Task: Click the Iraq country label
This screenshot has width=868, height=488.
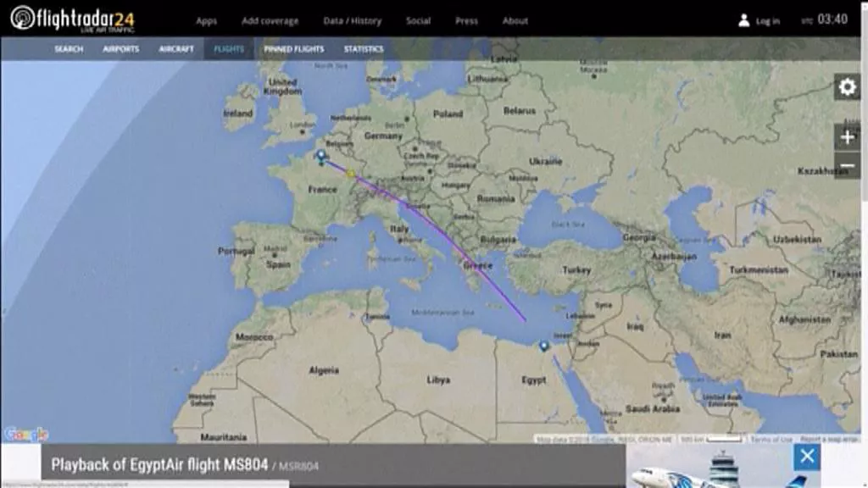Action: click(635, 326)
